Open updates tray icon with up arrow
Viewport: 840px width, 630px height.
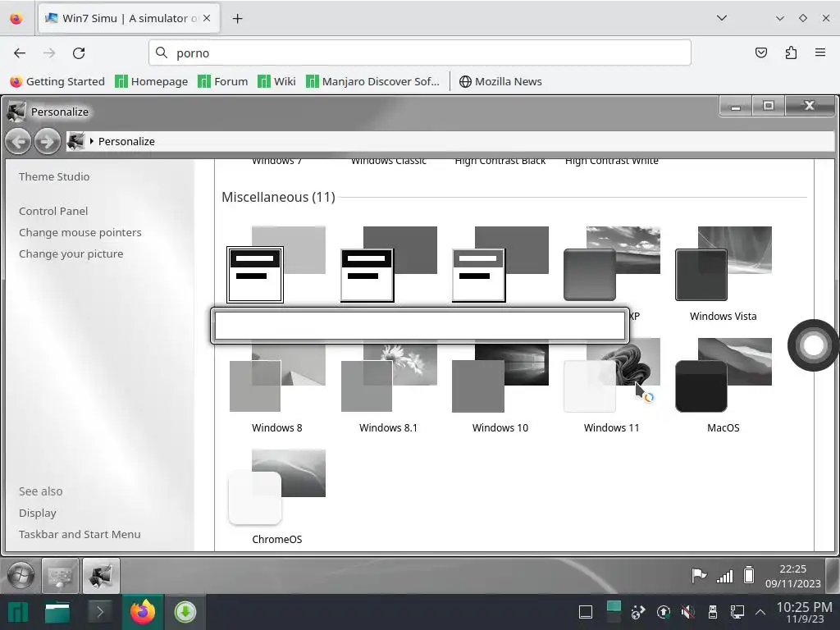tap(663, 612)
